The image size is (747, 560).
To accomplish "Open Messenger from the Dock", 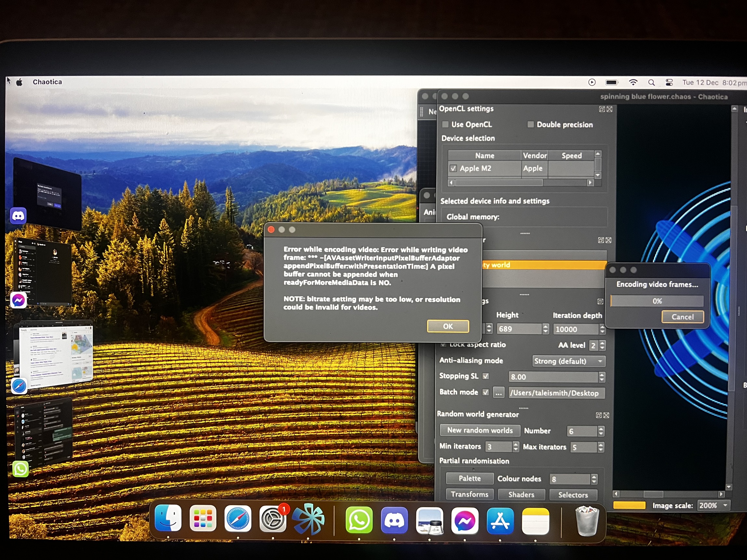I will tap(465, 520).
